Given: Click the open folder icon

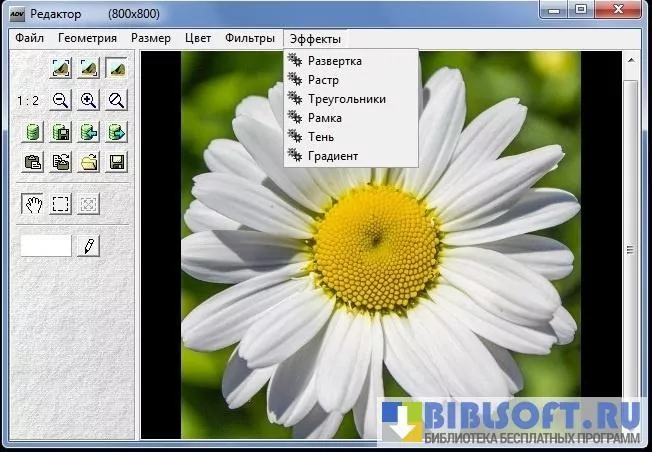Looking at the screenshot, I should 89,162.
